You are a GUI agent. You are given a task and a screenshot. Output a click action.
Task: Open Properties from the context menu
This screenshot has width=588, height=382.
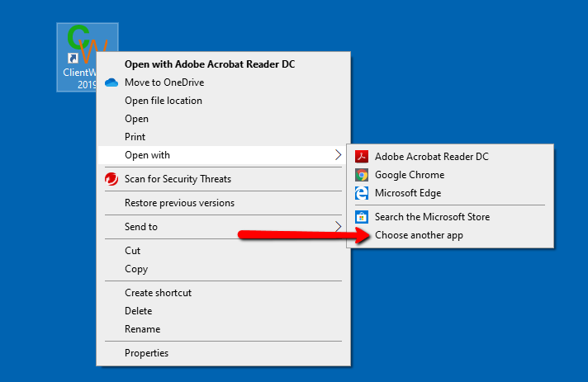pos(224,353)
